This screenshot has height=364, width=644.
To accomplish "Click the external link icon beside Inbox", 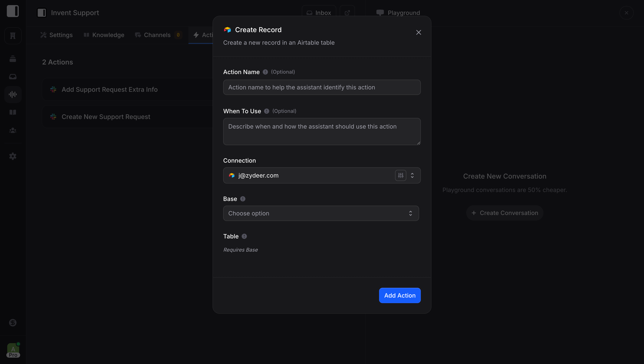I will [x=347, y=13].
